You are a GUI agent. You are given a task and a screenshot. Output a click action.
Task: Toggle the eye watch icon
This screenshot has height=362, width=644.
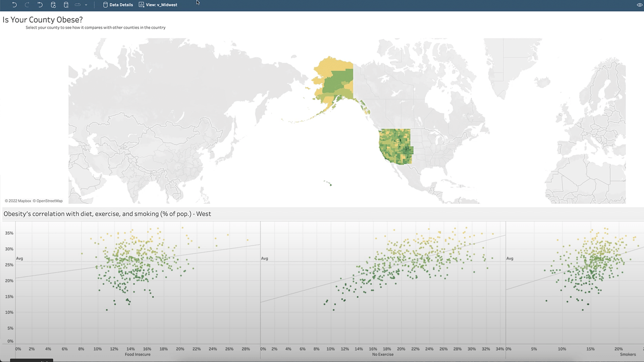639,5
